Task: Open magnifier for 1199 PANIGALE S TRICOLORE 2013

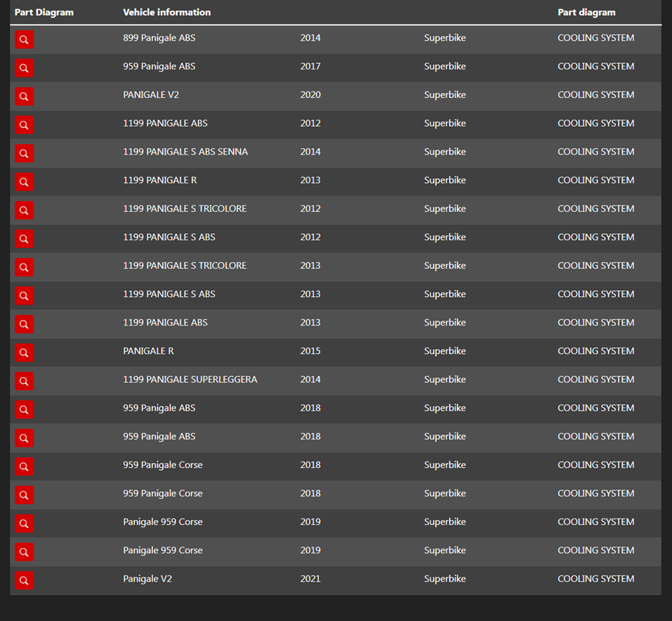Action: pos(24,267)
